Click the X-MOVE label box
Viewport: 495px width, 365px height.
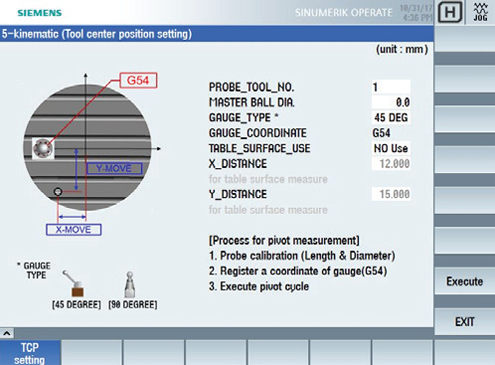coord(74,230)
